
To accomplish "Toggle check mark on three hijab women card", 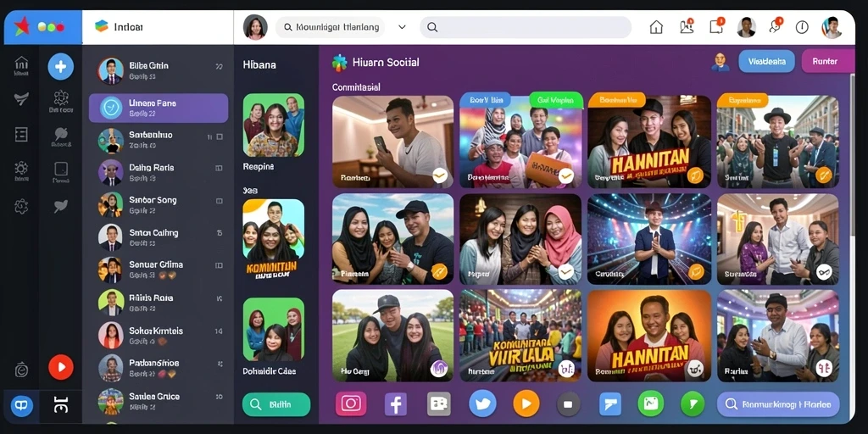I will pos(565,272).
